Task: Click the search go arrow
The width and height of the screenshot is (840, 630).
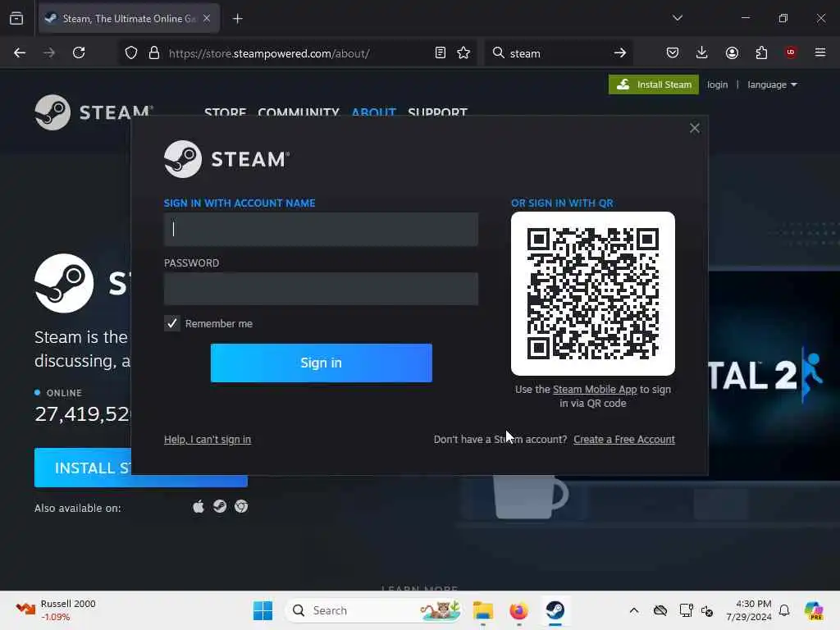Action: pyautogui.click(x=620, y=52)
